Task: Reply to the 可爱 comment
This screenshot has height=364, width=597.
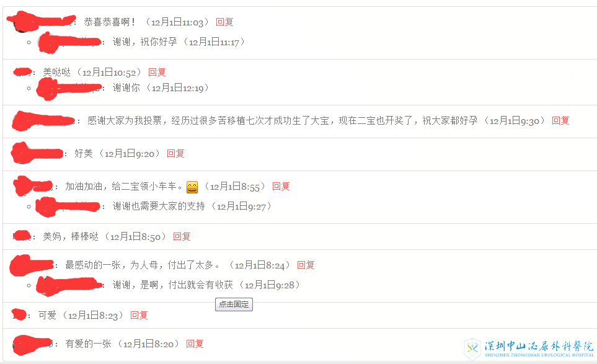Action: tap(139, 315)
